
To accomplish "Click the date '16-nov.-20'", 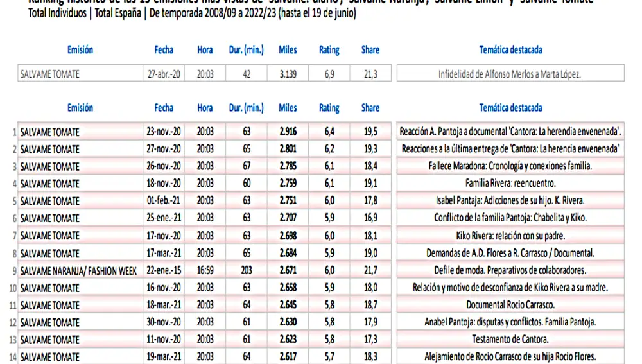I will pos(164,288).
